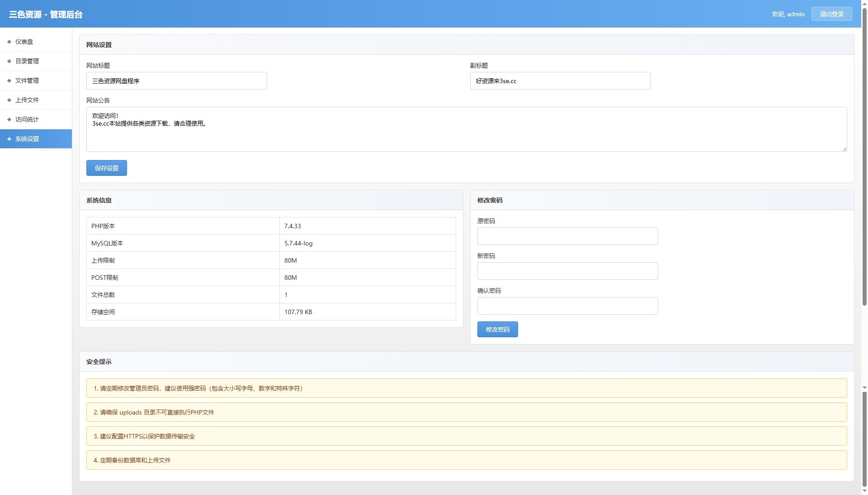868x495 pixels.
Task: Click the 退出登录 logout button
Action: 831,14
